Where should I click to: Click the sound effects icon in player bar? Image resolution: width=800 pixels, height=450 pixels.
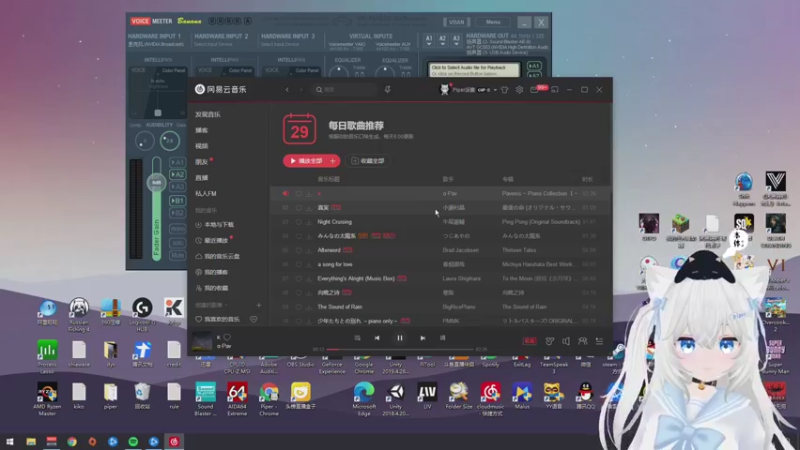coord(549,341)
